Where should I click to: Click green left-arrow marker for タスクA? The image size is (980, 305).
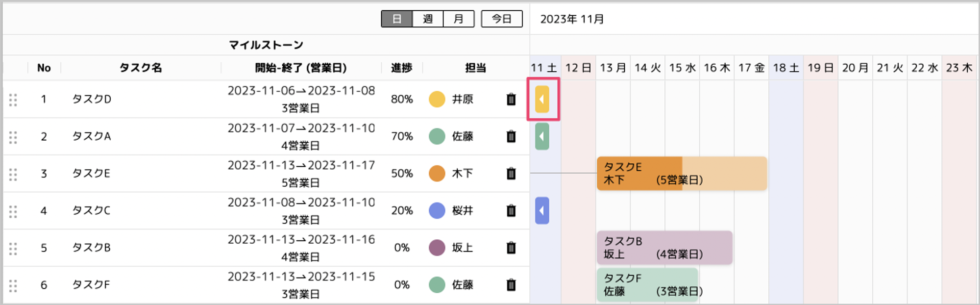pos(542,136)
